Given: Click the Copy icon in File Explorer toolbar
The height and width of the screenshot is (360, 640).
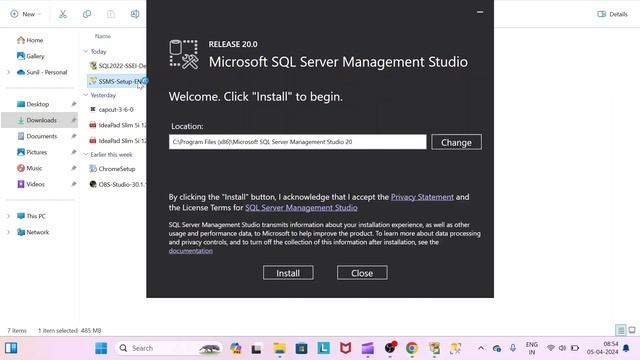Looking at the screenshot, I should pos(87,14).
